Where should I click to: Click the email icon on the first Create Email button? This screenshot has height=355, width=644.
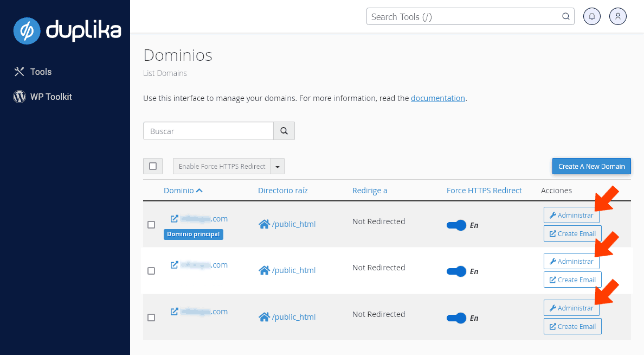(x=552, y=233)
